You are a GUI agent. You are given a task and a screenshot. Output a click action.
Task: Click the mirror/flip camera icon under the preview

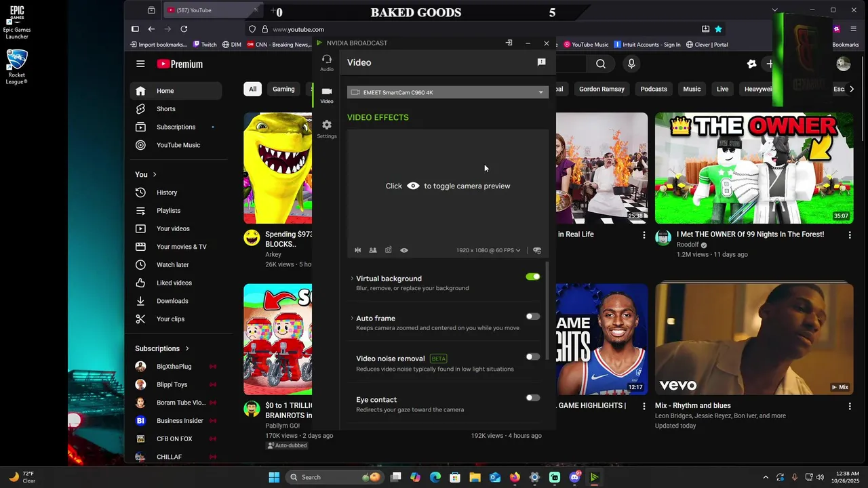[357, 250]
